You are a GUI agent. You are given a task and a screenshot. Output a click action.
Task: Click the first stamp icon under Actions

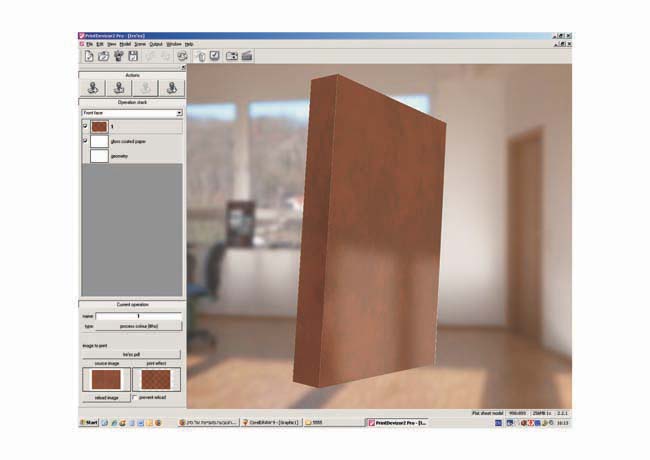coord(92,88)
